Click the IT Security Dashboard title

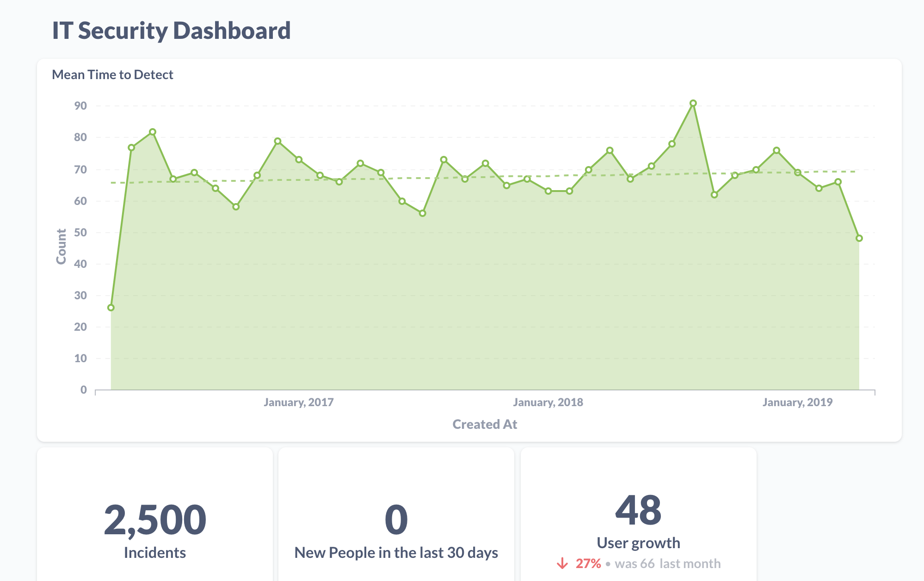point(171,31)
